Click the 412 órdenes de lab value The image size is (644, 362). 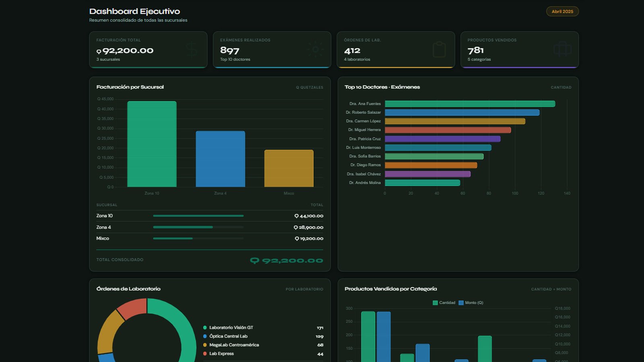click(x=352, y=51)
